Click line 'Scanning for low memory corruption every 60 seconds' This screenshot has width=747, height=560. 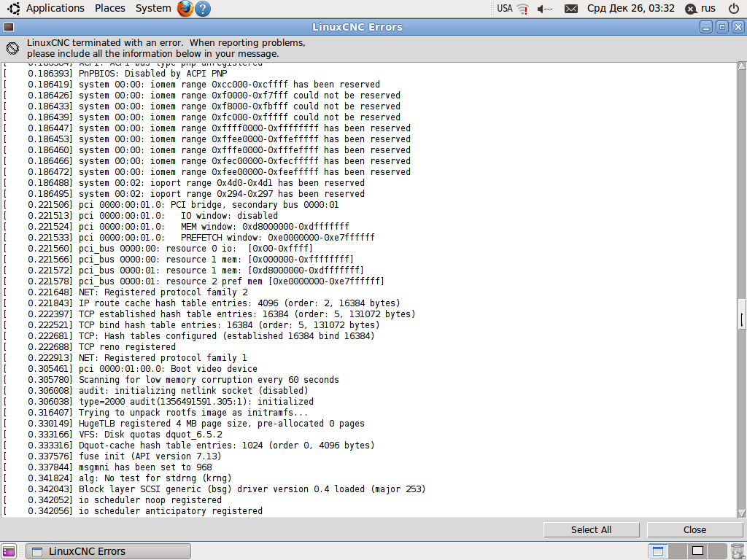[209, 380]
